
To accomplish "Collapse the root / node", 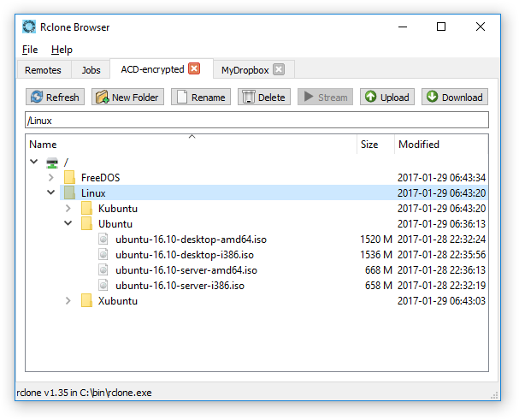I will [33, 162].
